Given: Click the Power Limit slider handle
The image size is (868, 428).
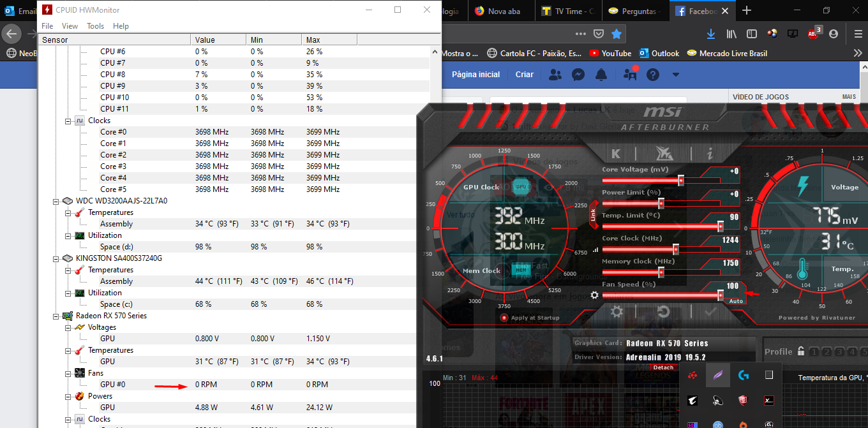Looking at the screenshot, I should [661, 203].
